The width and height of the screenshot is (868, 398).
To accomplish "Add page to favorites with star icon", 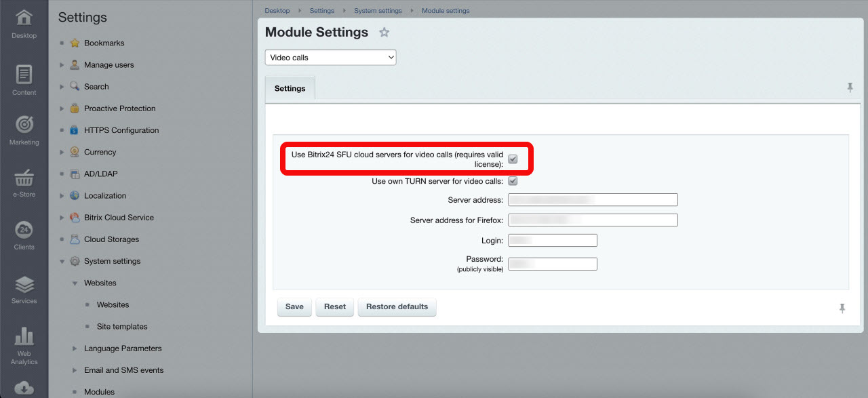I will 384,33.
